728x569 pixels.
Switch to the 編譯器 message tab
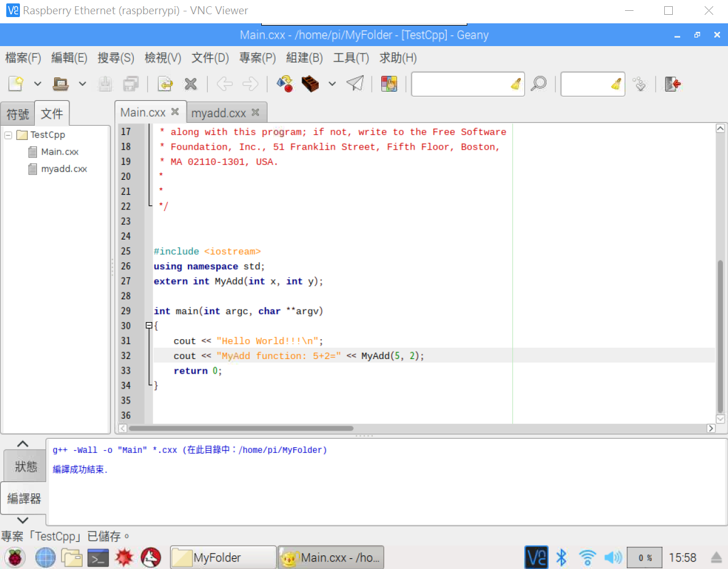pyautogui.click(x=24, y=498)
